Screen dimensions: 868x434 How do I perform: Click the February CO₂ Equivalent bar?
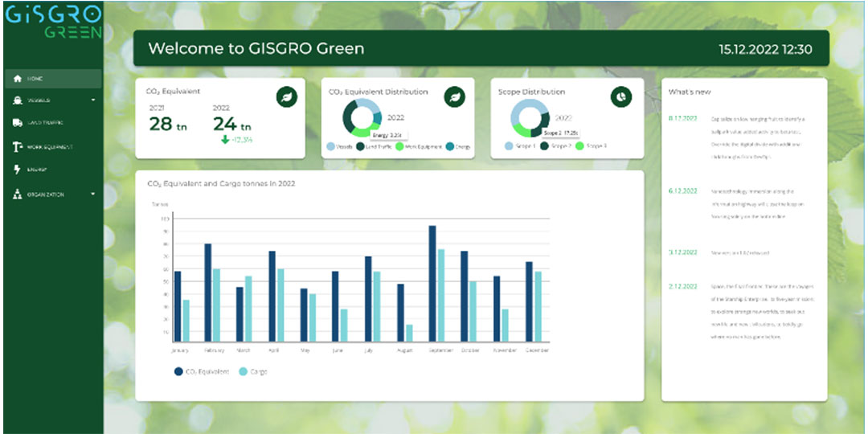tap(208, 293)
